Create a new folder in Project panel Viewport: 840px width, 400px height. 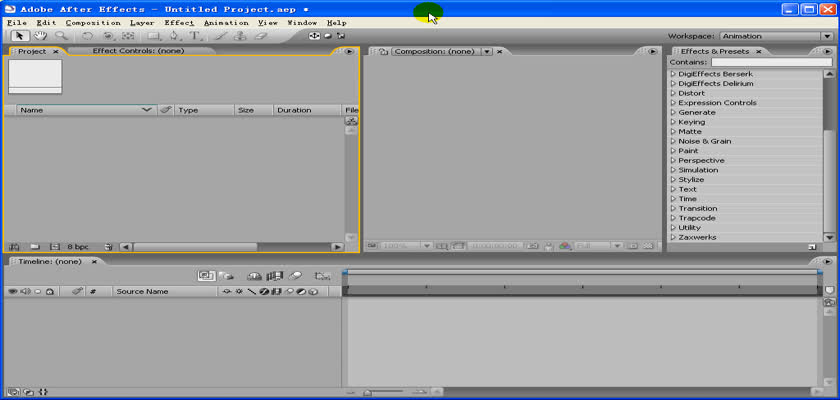(35, 247)
